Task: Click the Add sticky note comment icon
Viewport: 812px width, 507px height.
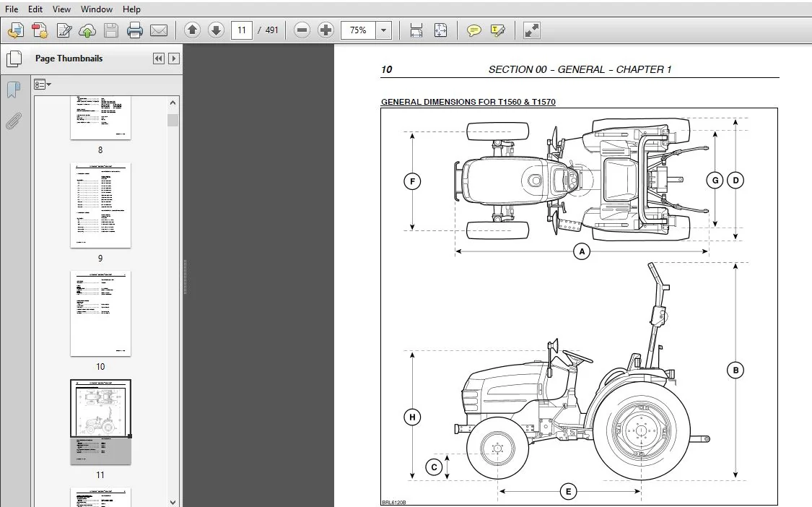Action: click(473, 30)
